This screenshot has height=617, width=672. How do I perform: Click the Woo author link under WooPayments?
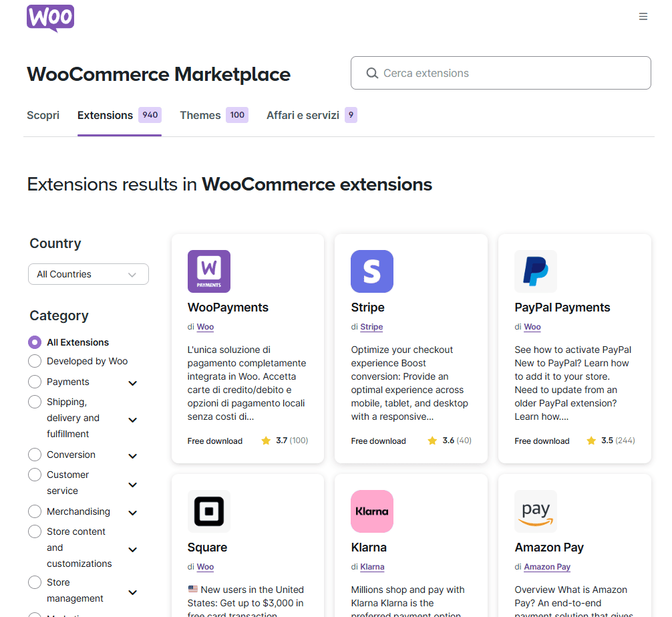[x=205, y=327]
